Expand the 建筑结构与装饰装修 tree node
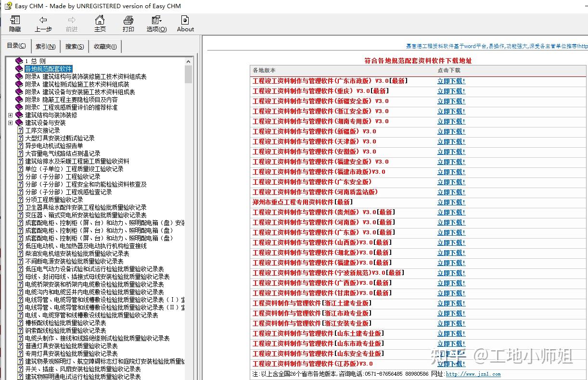This screenshot has width=588, height=380. pyautogui.click(x=11, y=115)
